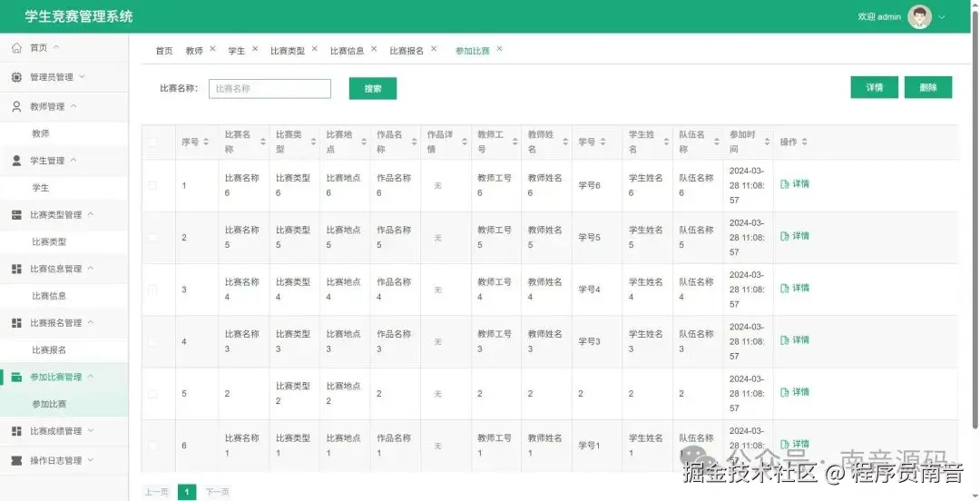Check the row 3 checkbox 比赛名称4

tap(152, 290)
